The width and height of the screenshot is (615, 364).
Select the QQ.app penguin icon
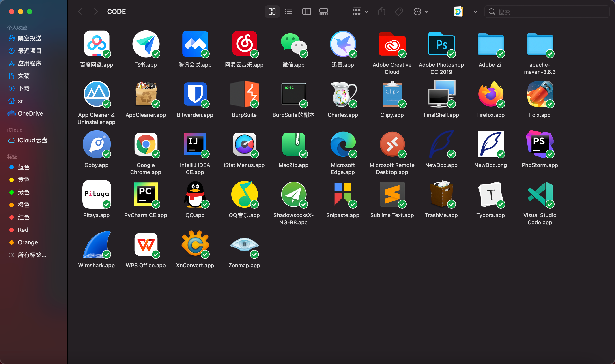click(x=195, y=195)
